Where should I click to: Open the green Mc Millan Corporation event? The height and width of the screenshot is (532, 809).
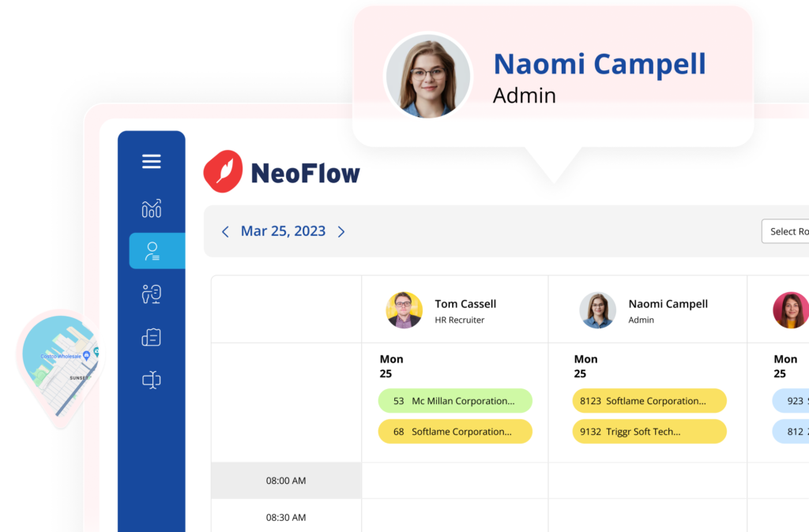click(455, 401)
